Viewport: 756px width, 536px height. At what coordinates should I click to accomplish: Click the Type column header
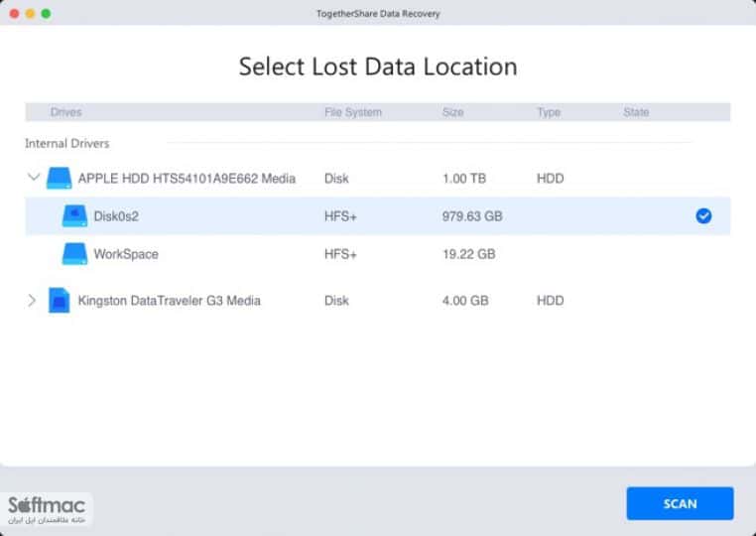pos(549,112)
